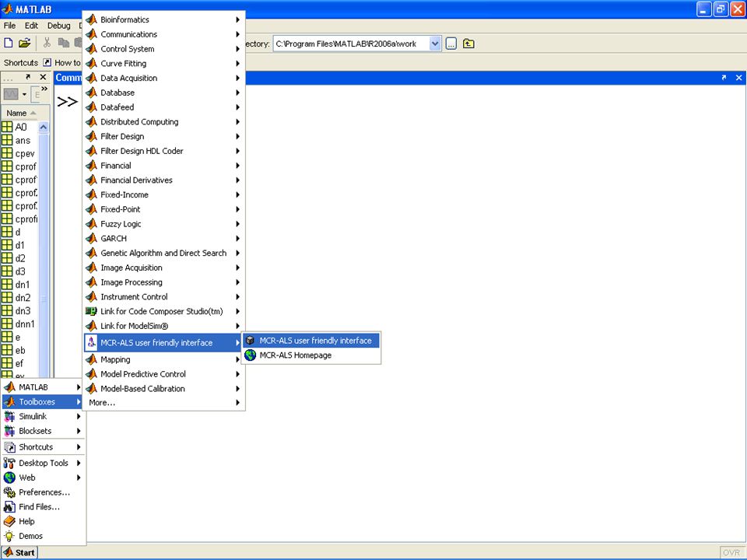Expand the More... toolboxes entry
The image size is (747, 560).
[163, 403]
